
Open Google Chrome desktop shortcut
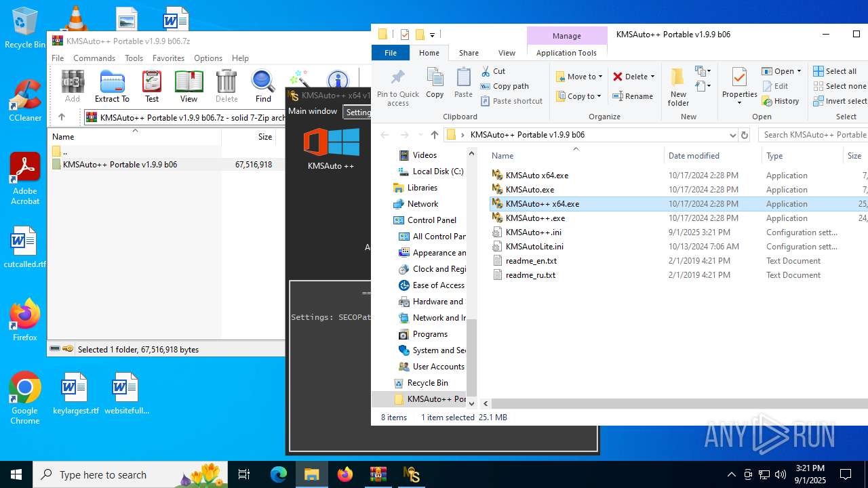coord(25,399)
